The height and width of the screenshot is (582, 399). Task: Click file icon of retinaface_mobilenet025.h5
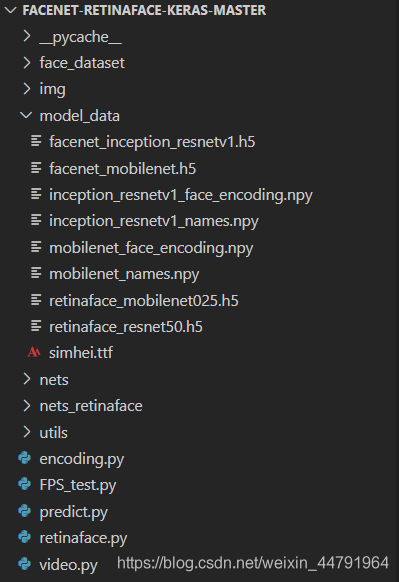pos(36,300)
